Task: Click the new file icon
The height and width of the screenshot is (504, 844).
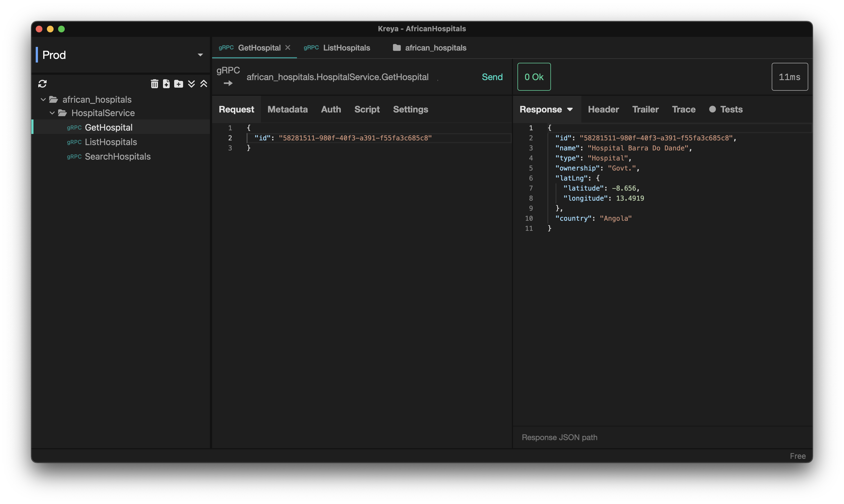Action: pos(166,84)
